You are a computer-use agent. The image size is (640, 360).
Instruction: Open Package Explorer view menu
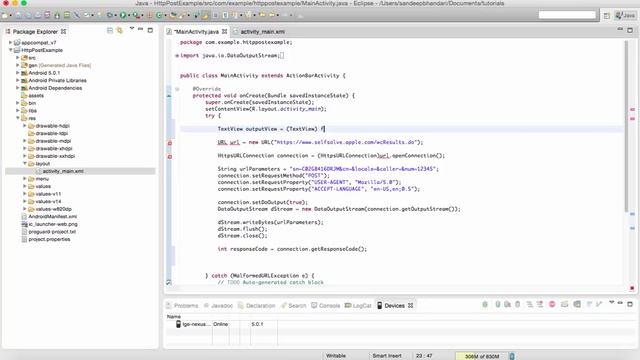pyautogui.click(x=132, y=29)
